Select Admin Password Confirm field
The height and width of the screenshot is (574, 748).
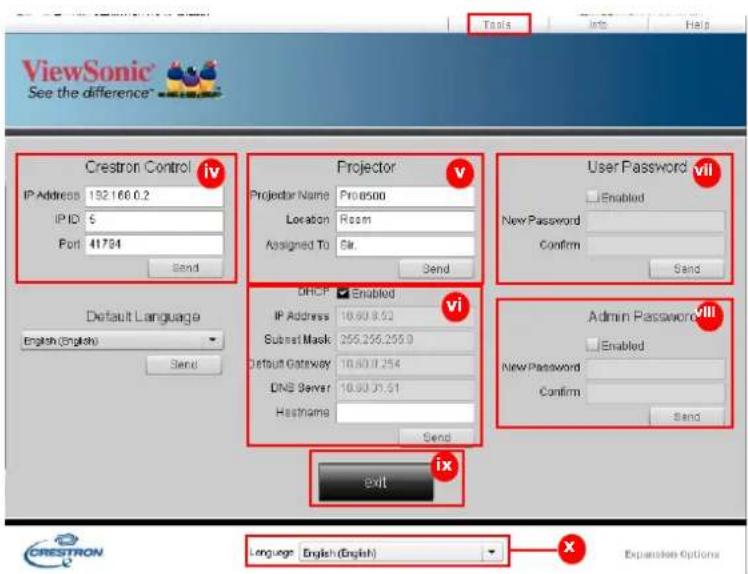656,393
